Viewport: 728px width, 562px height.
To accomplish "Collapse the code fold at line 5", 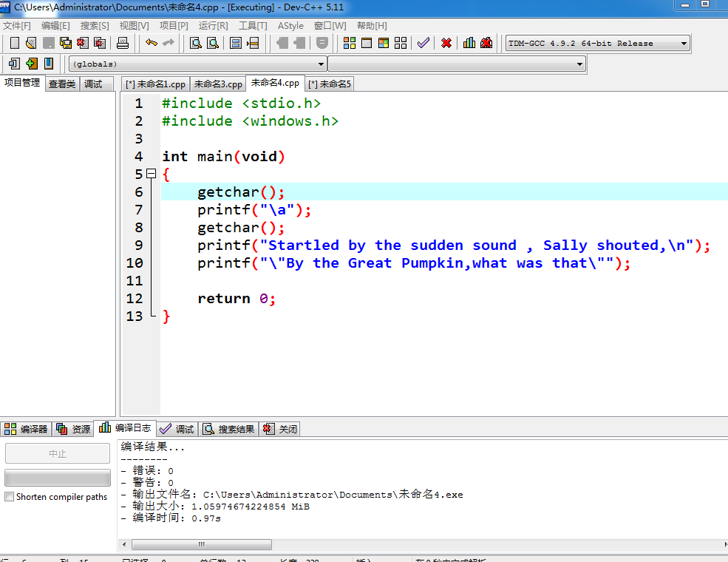I will pyautogui.click(x=151, y=174).
